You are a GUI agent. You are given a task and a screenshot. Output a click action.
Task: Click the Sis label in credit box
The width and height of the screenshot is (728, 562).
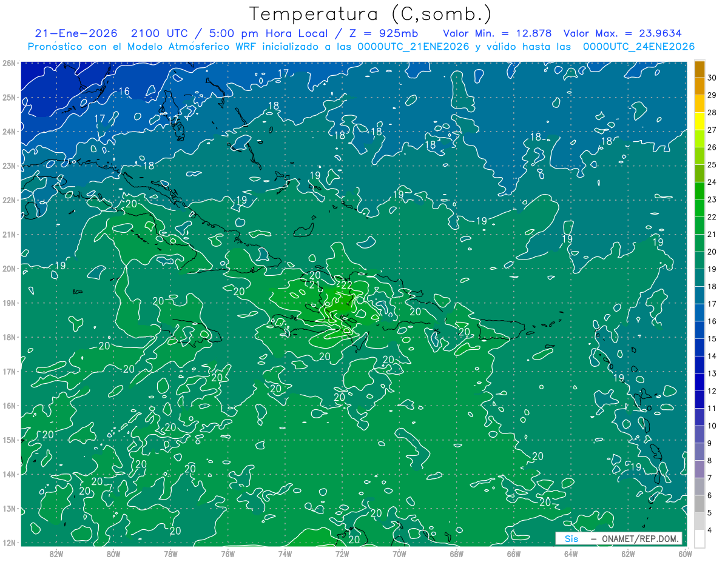(x=571, y=538)
